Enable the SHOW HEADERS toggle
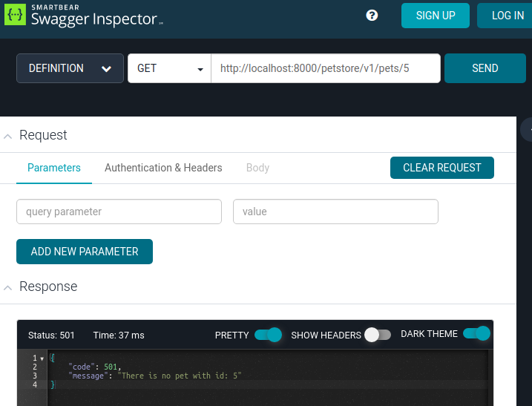This screenshot has width=532, height=406. point(377,335)
